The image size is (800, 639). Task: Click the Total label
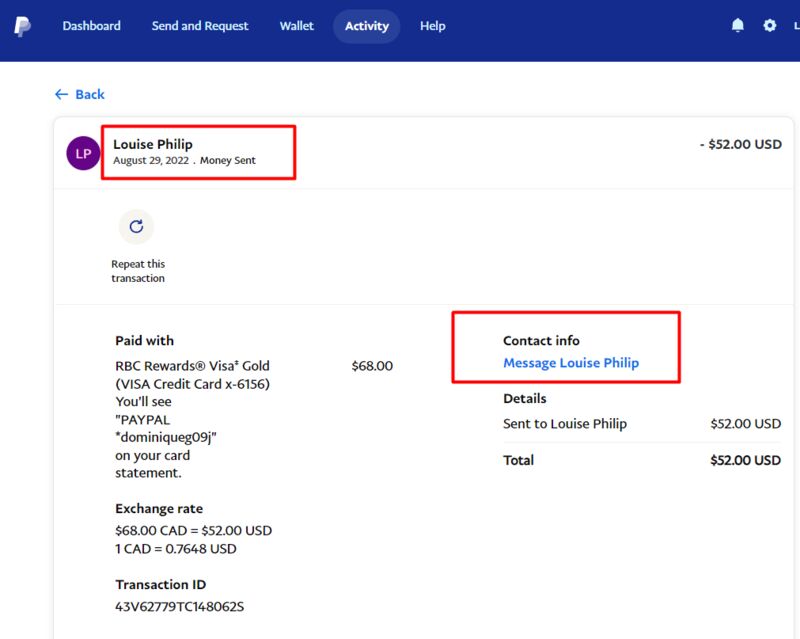518,460
